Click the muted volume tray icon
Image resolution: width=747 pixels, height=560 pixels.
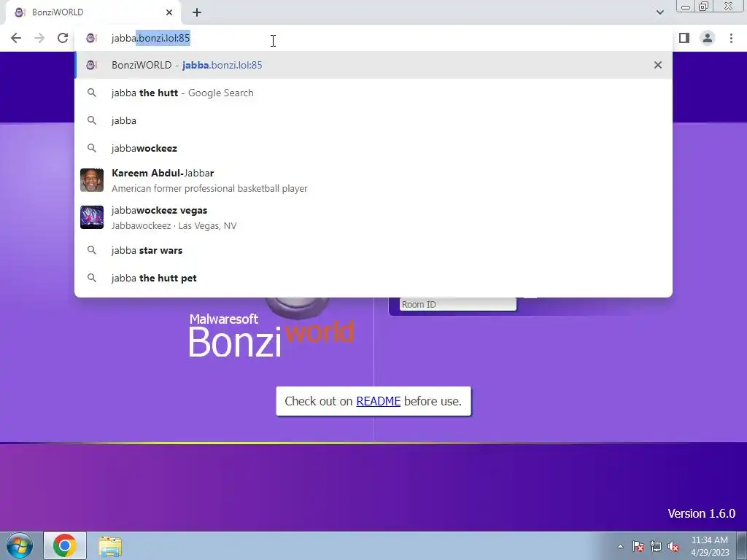673,546
